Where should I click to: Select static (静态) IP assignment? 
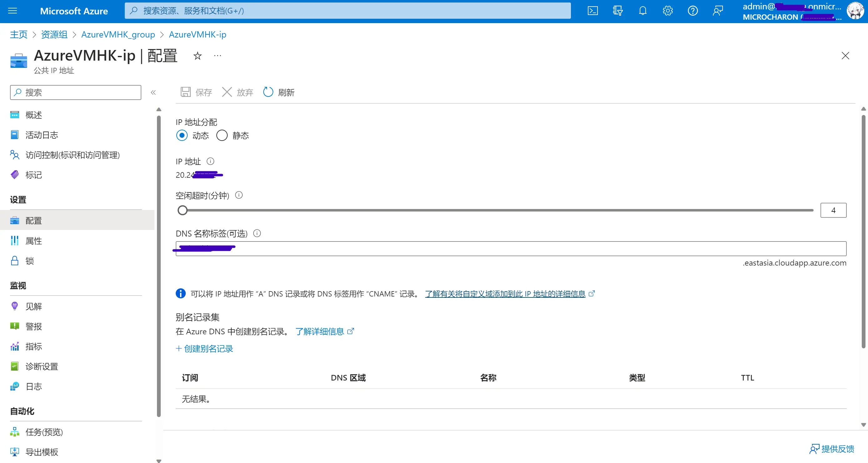click(222, 135)
